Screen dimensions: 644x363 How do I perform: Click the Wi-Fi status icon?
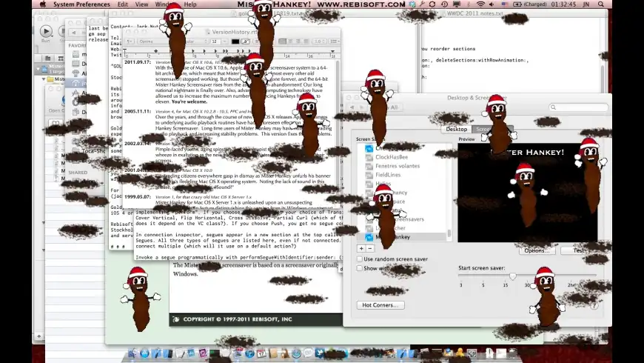point(480,4)
